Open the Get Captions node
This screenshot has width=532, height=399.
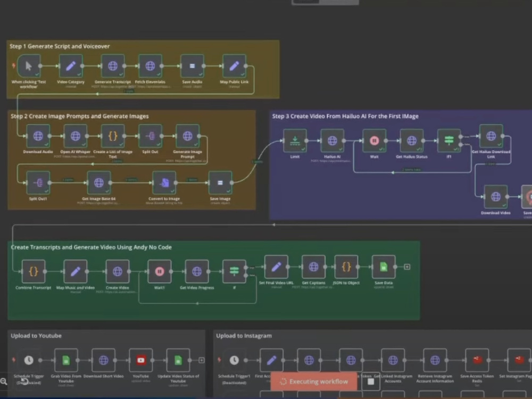(313, 267)
